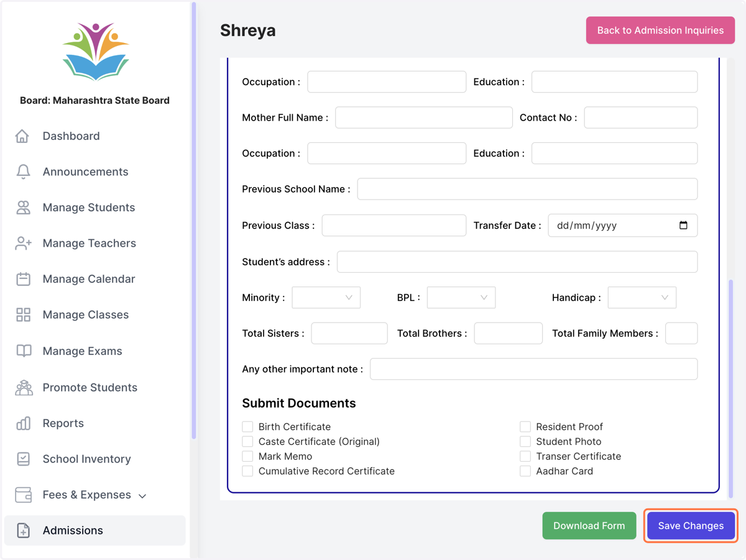The image size is (746, 560).
Task: Click the Dashboard home icon
Action: [x=22, y=136]
